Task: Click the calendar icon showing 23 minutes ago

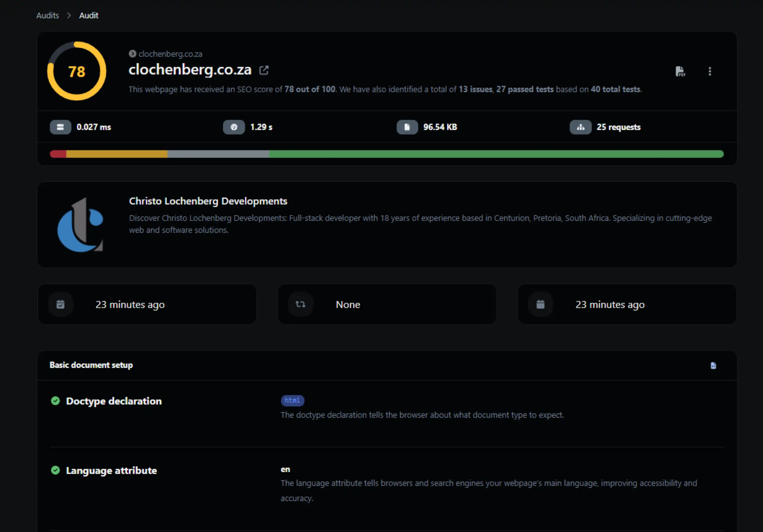Action: pyautogui.click(x=60, y=304)
